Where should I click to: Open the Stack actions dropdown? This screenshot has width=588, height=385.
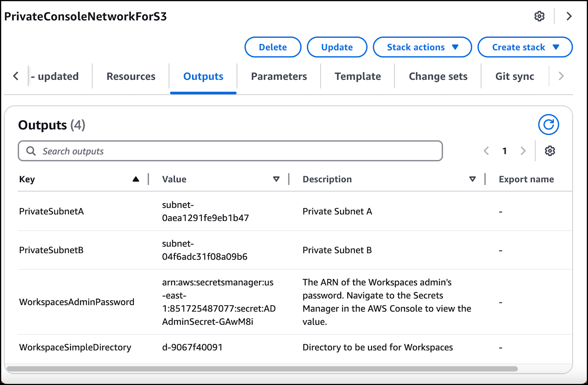tap(422, 47)
